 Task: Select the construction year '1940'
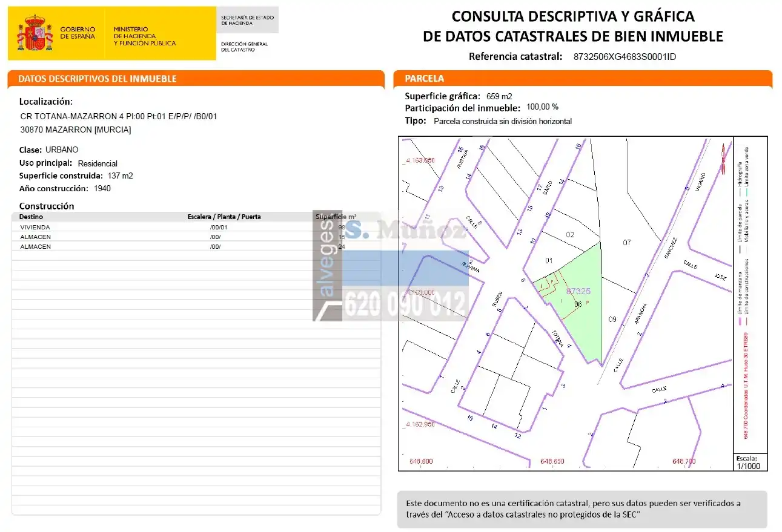click(102, 188)
